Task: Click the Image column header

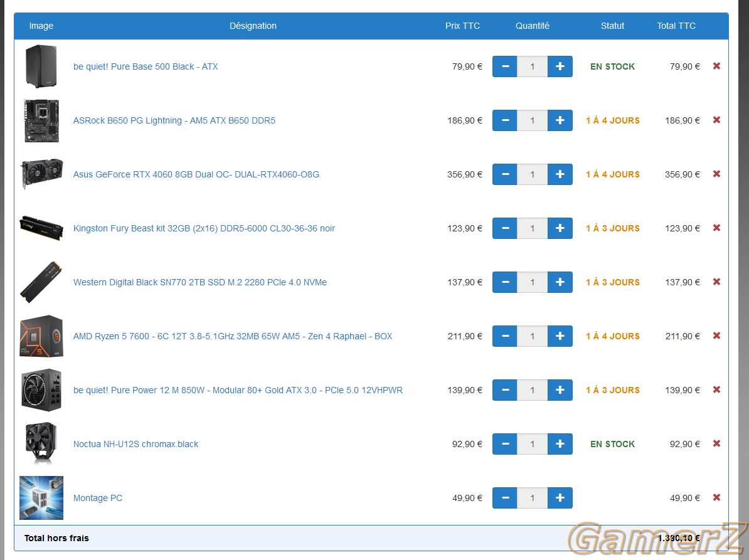Action: click(x=41, y=26)
